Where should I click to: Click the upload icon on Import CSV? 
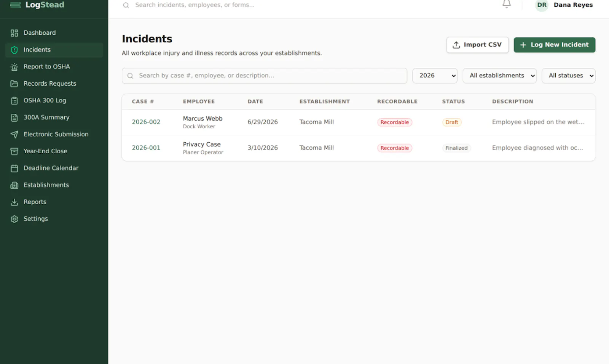tap(456, 45)
